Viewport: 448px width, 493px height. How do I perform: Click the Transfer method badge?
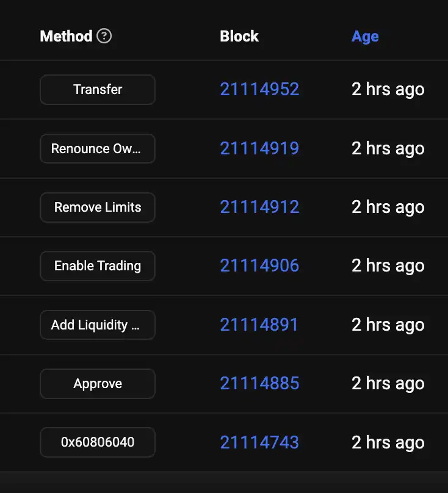click(98, 90)
